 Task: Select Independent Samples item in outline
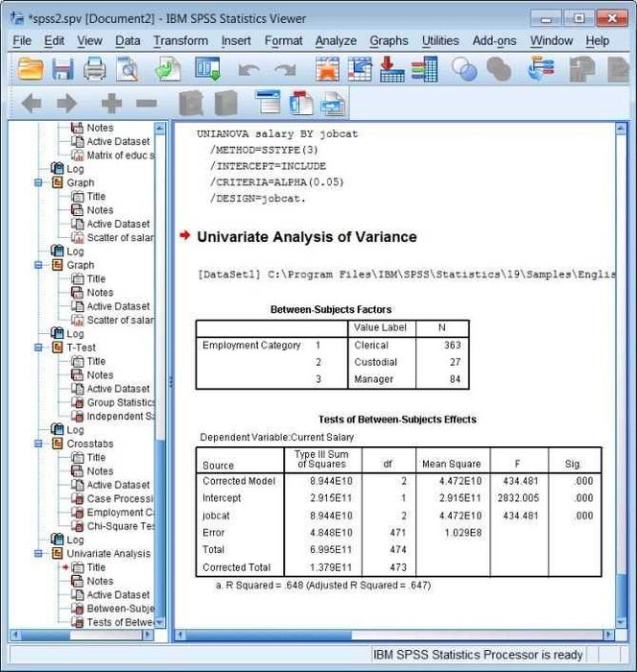(x=120, y=416)
